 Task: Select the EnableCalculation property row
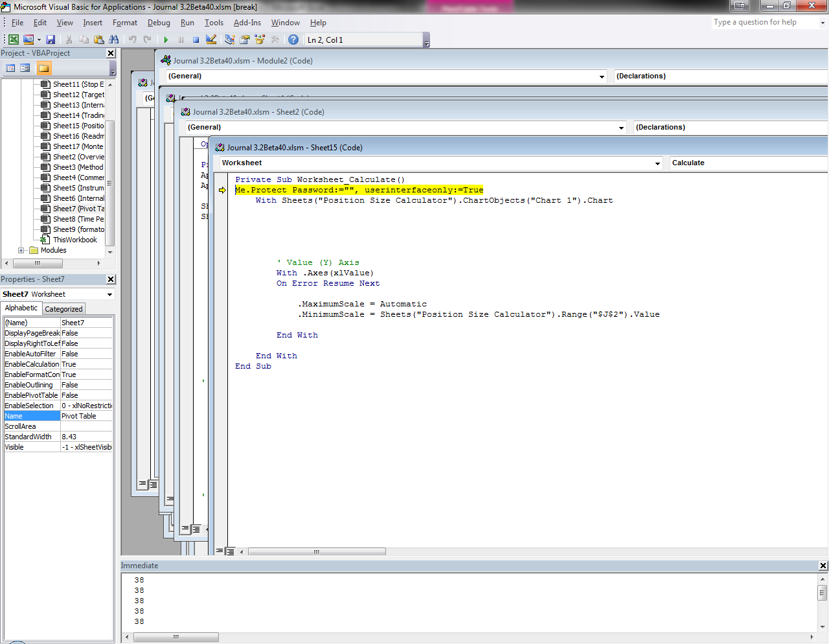coord(58,364)
